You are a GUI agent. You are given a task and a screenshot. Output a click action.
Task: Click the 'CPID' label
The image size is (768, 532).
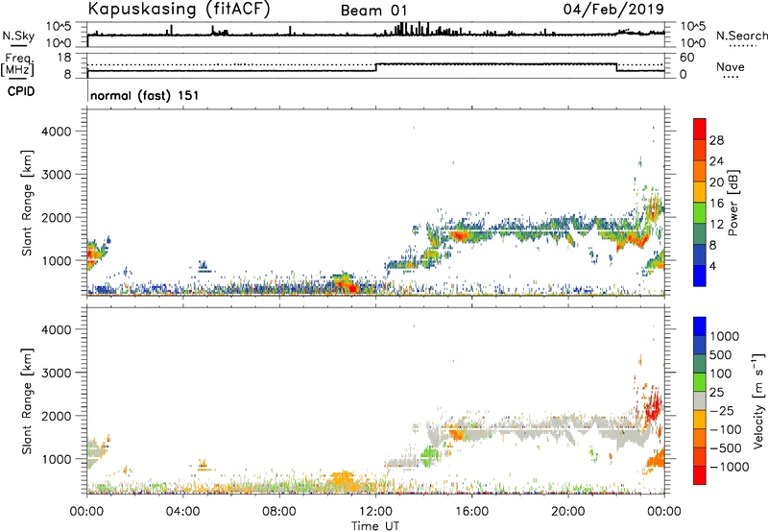pos(21,91)
